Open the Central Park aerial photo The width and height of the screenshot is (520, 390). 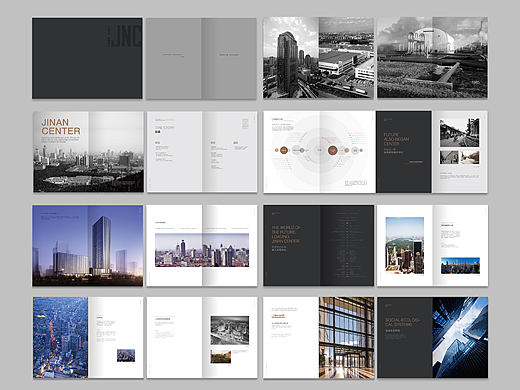pos(405,245)
